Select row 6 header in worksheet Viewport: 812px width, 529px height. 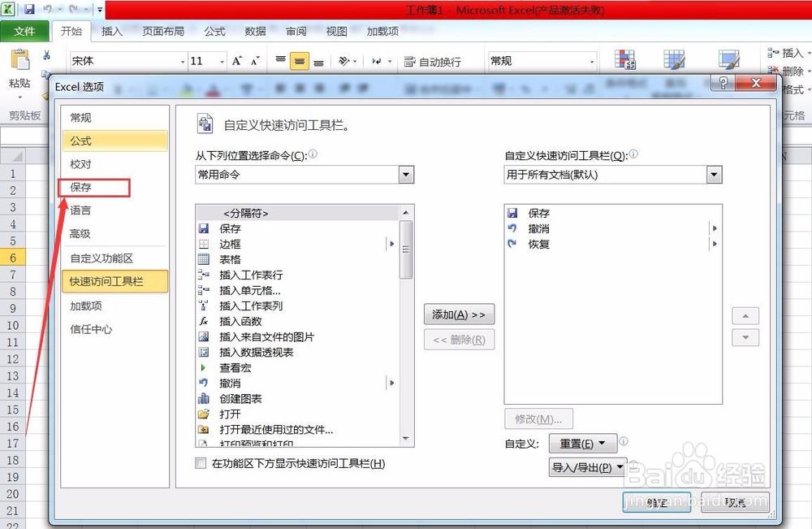click(12, 258)
